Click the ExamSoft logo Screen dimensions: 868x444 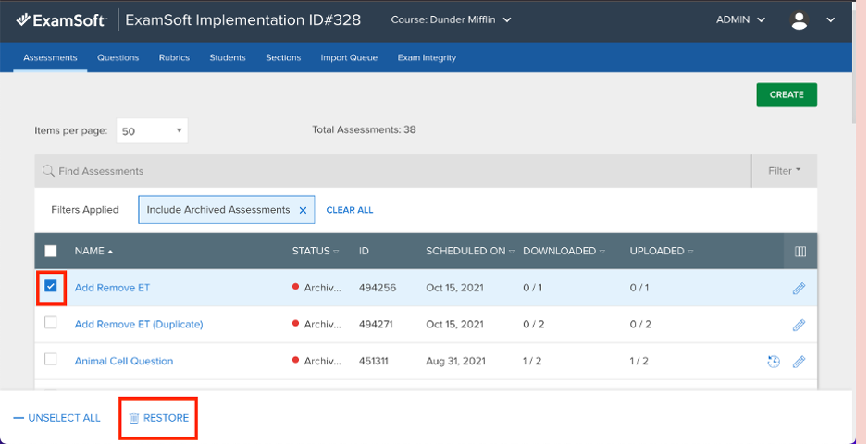click(61, 20)
